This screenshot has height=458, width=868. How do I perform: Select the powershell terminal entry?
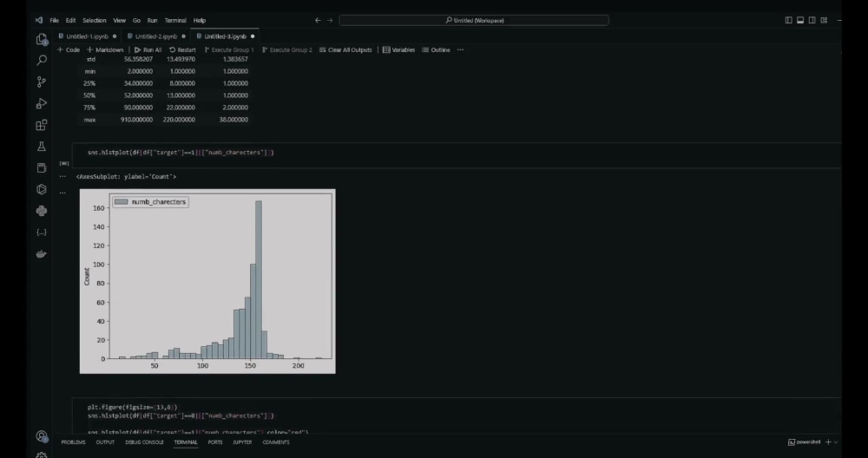coord(805,442)
